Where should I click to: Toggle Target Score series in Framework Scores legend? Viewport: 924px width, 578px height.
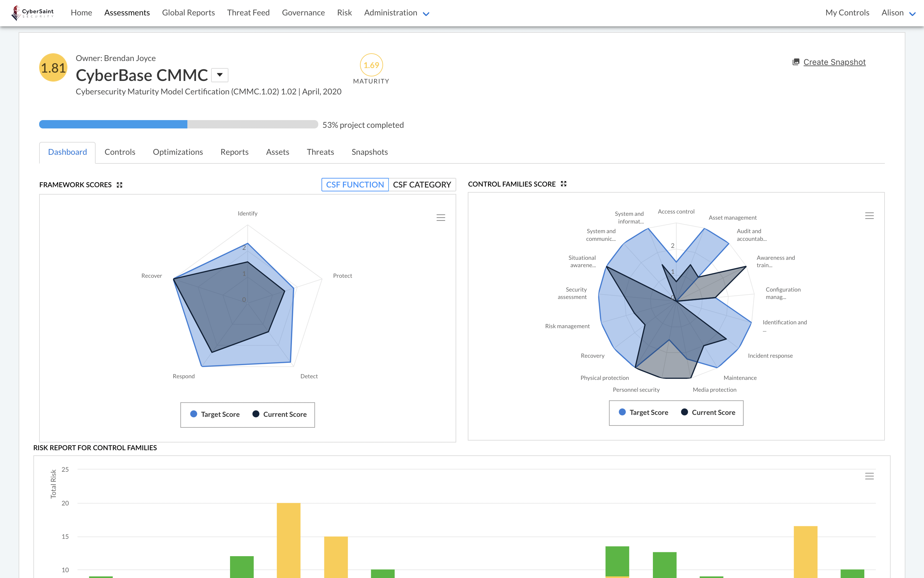215,414
